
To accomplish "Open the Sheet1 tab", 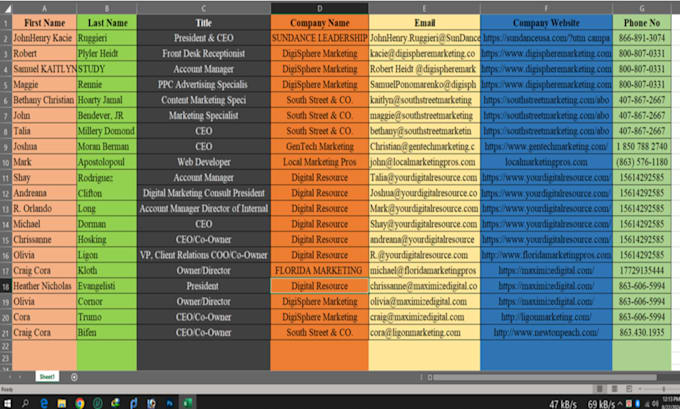I will click(47, 376).
